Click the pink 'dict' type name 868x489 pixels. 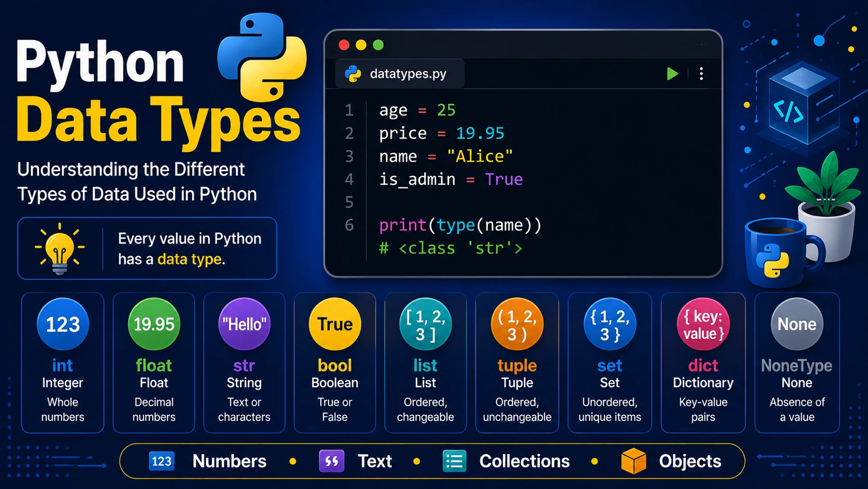pyautogui.click(x=703, y=365)
